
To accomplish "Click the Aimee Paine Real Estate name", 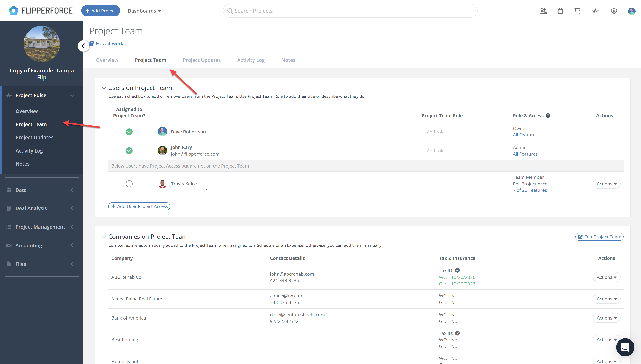I will [137, 299].
